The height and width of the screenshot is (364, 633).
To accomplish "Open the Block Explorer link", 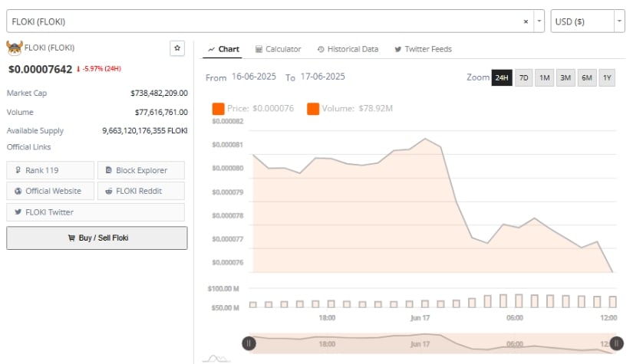I will (141, 170).
